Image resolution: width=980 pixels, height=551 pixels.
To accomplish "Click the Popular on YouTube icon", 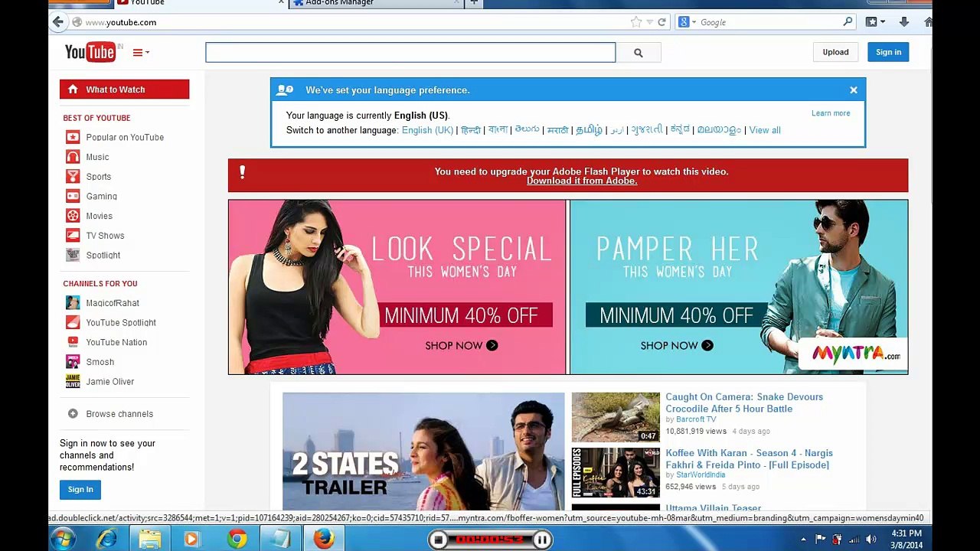I will (73, 137).
